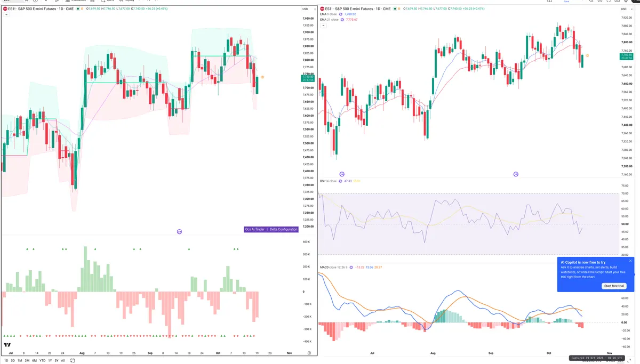
Task: Click EMA 9 value 7,780.52
Action: click(x=350, y=14)
